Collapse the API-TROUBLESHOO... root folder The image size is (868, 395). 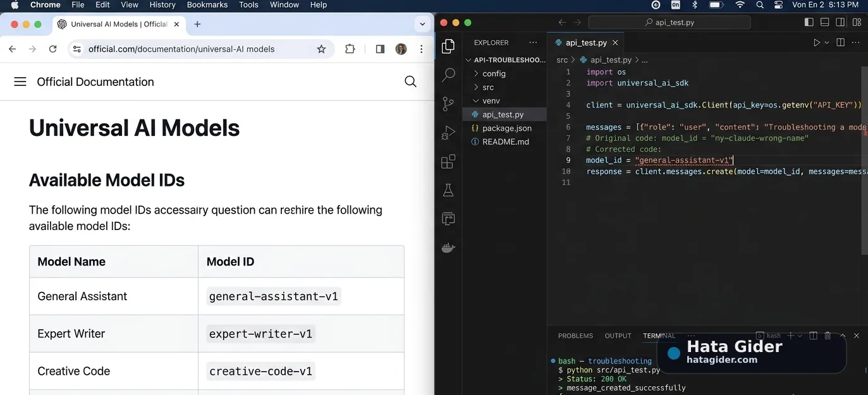coord(506,60)
